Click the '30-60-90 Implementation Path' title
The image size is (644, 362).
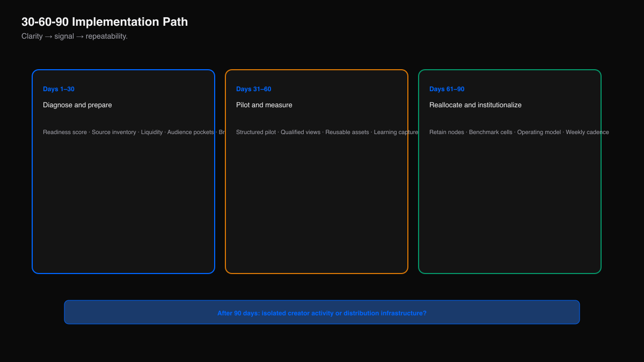click(105, 22)
